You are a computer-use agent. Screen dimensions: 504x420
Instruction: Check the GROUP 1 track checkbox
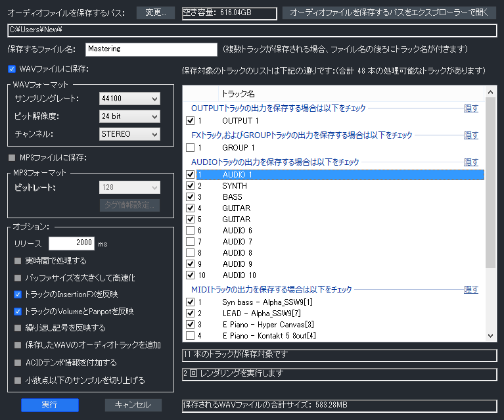tap(191, 148)
